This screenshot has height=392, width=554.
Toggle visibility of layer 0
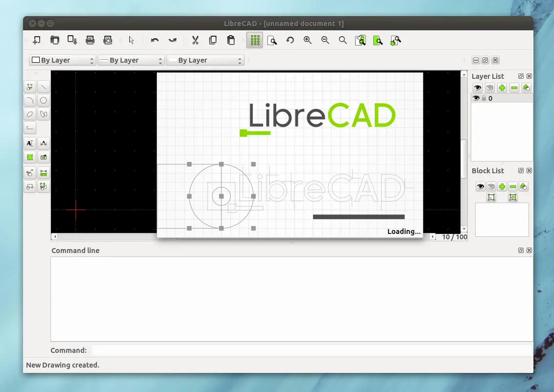pyautogui.click(x=476, y=98)
